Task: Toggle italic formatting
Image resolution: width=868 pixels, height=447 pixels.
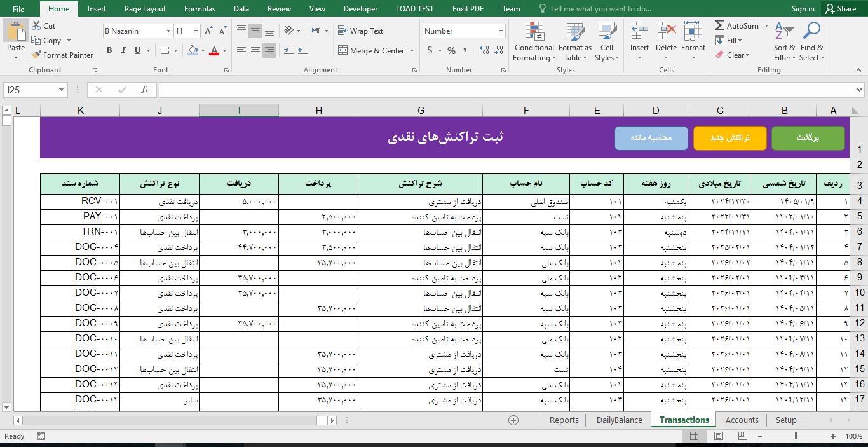Action: pyautogui.click(x=122, y=50)
